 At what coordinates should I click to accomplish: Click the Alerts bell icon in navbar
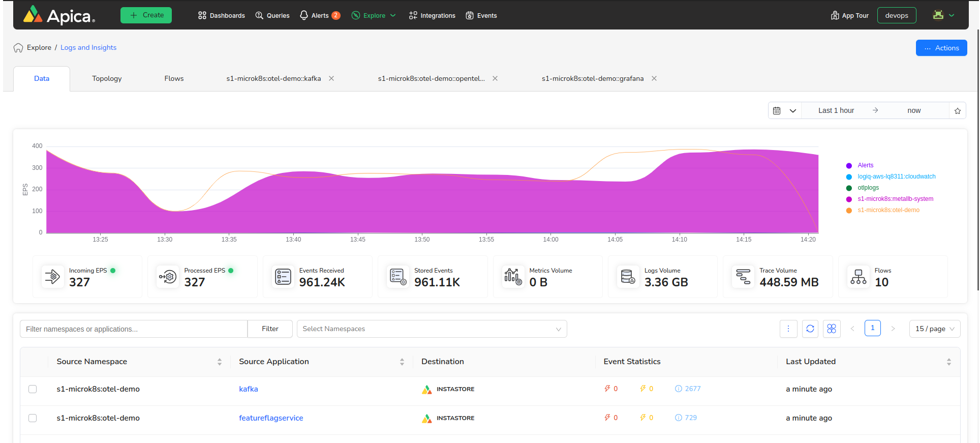click(304, 15)
